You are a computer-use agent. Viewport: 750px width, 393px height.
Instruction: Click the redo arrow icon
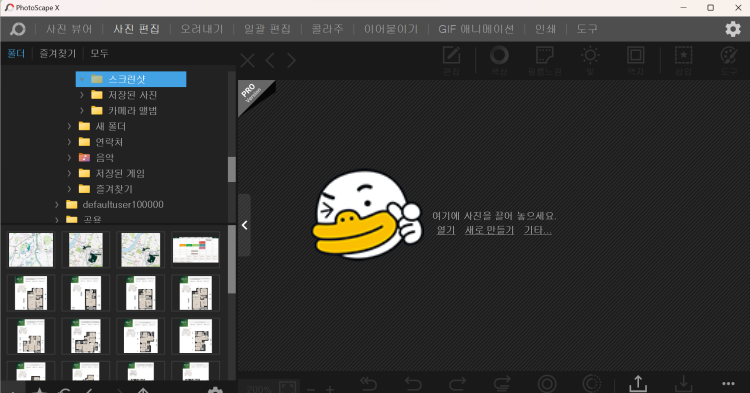tap(457, 384)
